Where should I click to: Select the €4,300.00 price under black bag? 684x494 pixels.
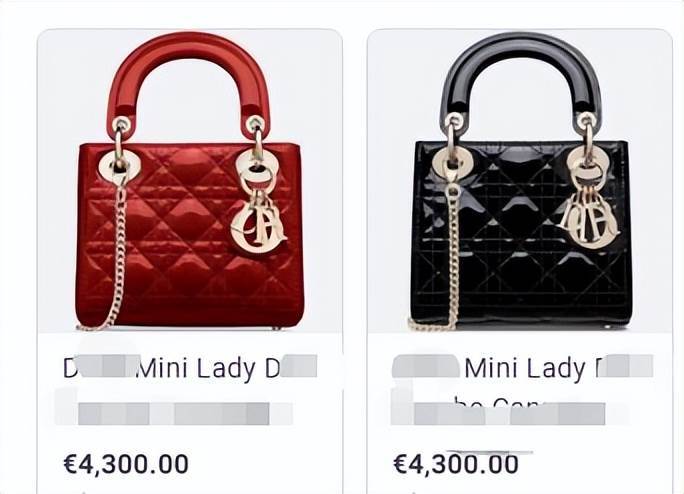456,464
